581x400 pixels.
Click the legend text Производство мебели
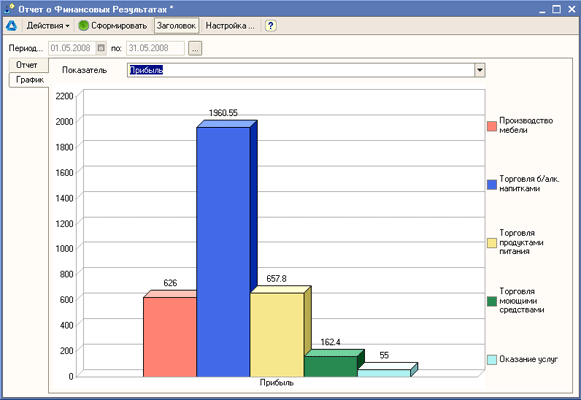(526, 125)
